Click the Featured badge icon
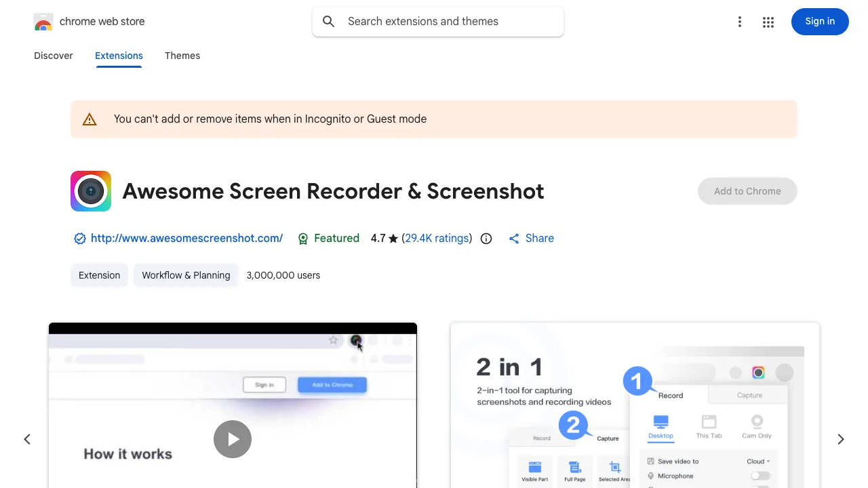Screen dimensions: 868x488 click(303, 239)
